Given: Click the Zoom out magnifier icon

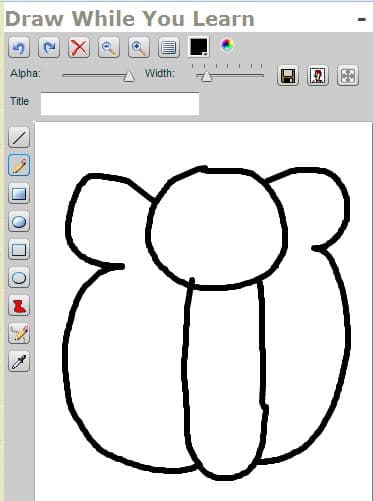Looking at the screenshot, I should click(x=109, y=47).
